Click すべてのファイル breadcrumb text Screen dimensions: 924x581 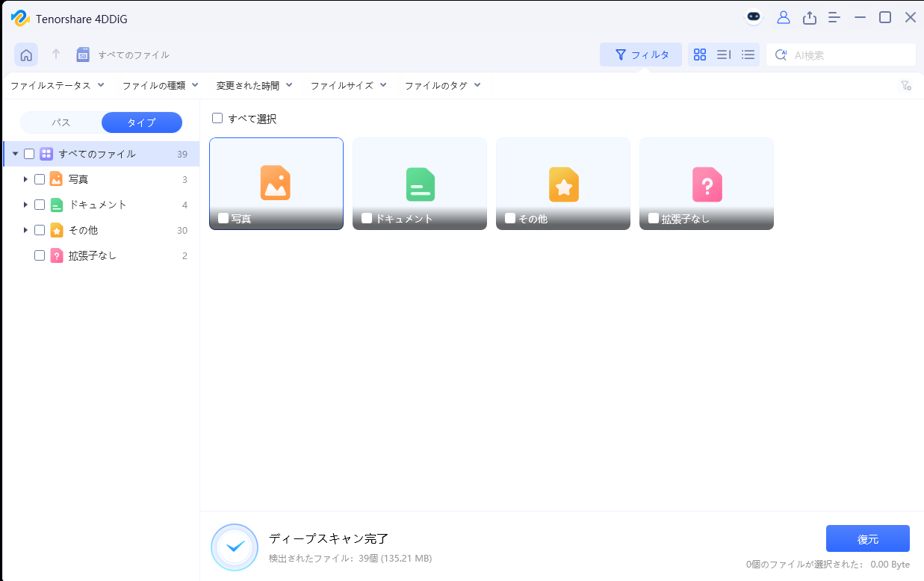pos(134,55)
